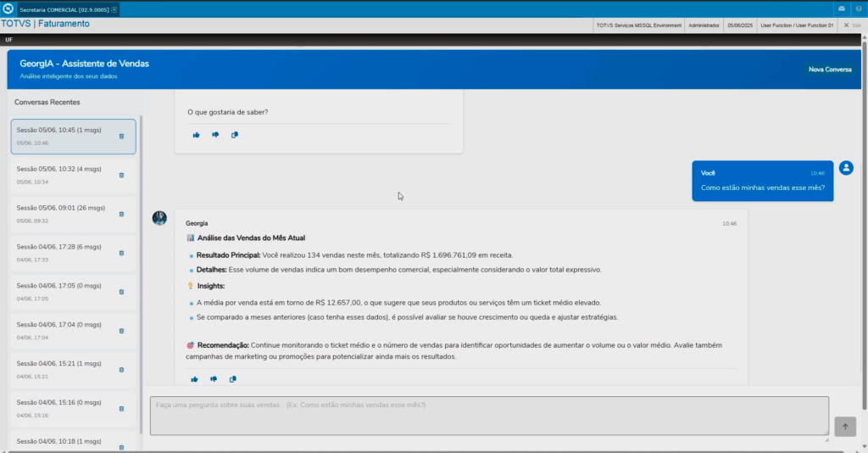Screen dimensions: 868x453
Task: Delete session 04/06, 15:16 with trash icon
Action: pos(122,409)
